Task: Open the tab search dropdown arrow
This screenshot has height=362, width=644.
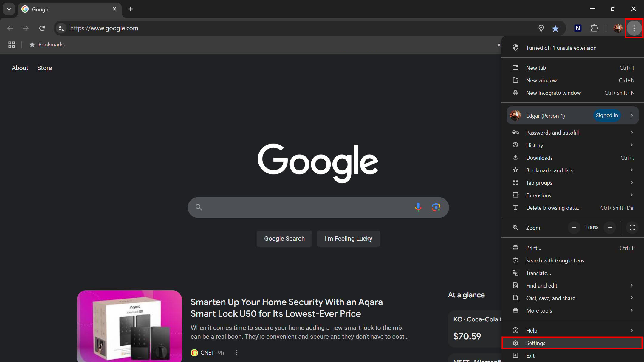Action: (9, 9)
